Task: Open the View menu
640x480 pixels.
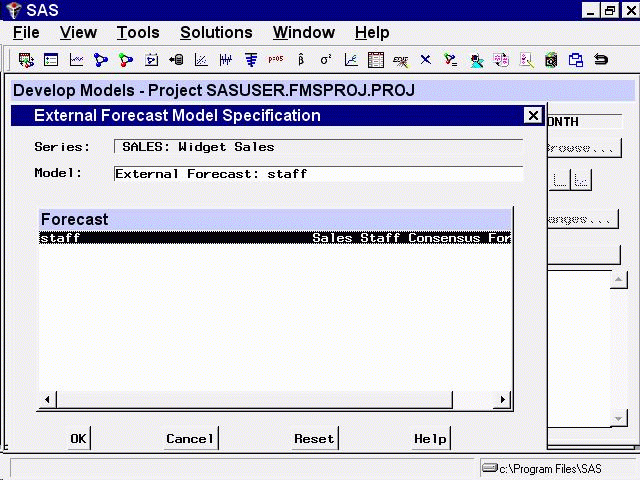Action: click(78, 33)
